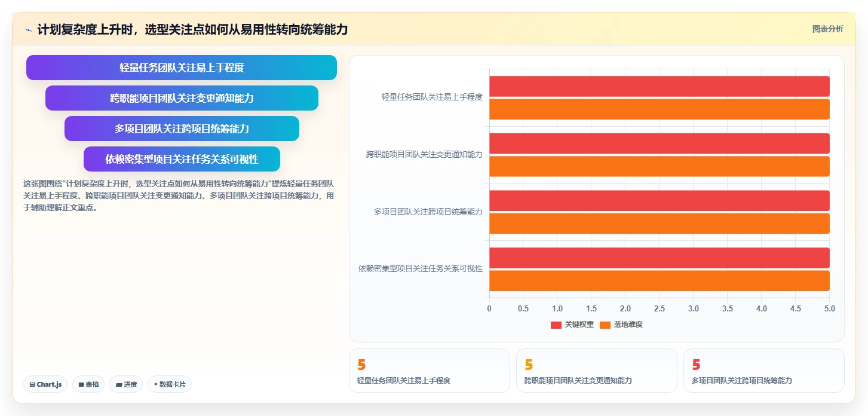Viewport: 868px width, 416px height.
Task: Click the Chart.js tag chip
Action: pos(45,384)
